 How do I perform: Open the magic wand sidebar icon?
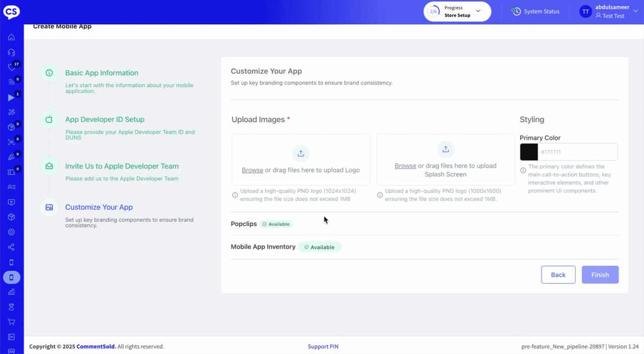point(11,112)
